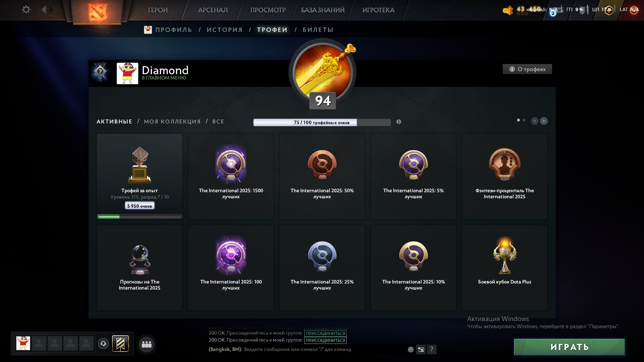Open the Арсенал menu

pos(213,10)
